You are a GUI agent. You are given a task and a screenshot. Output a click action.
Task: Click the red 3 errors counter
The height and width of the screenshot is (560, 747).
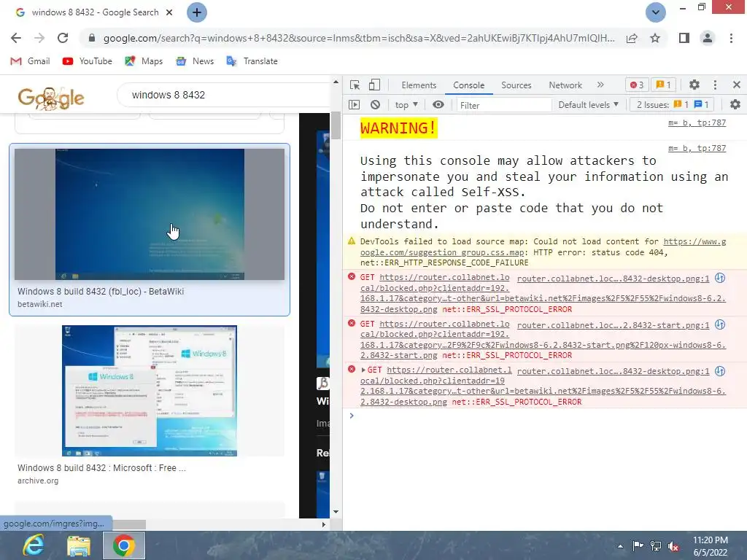coord(637,85)
